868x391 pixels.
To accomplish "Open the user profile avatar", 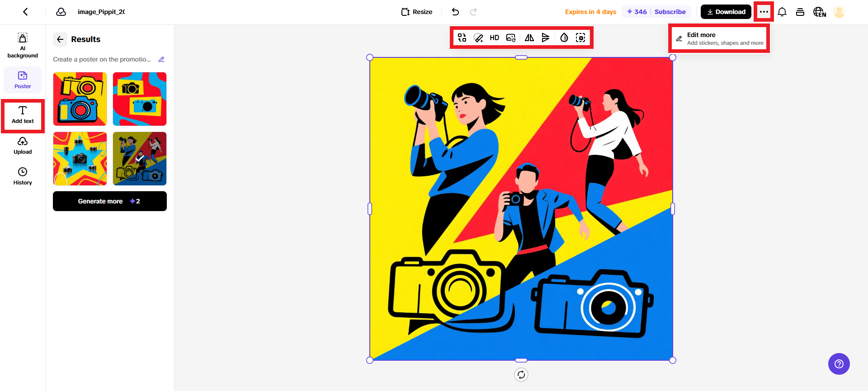I will [x=839, y=12].
